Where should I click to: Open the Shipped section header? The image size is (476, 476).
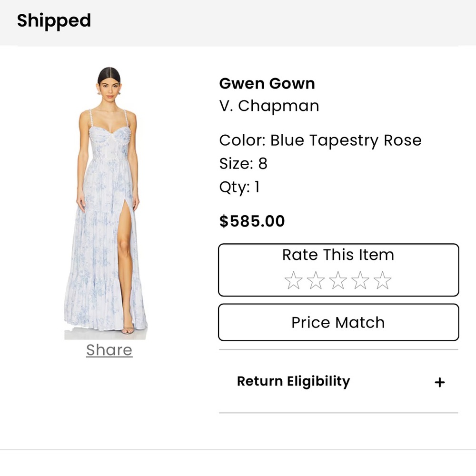[53, 20]
